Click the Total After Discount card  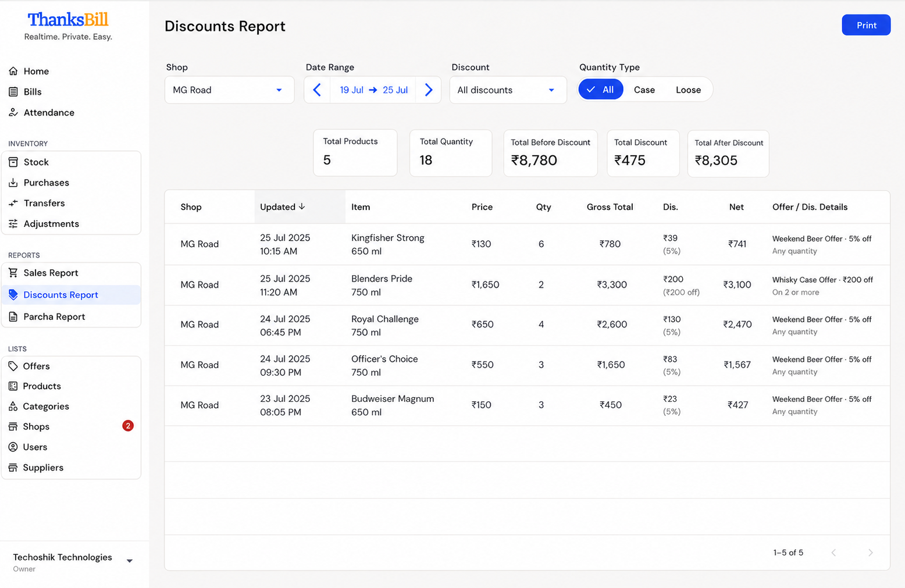(728, 154)
